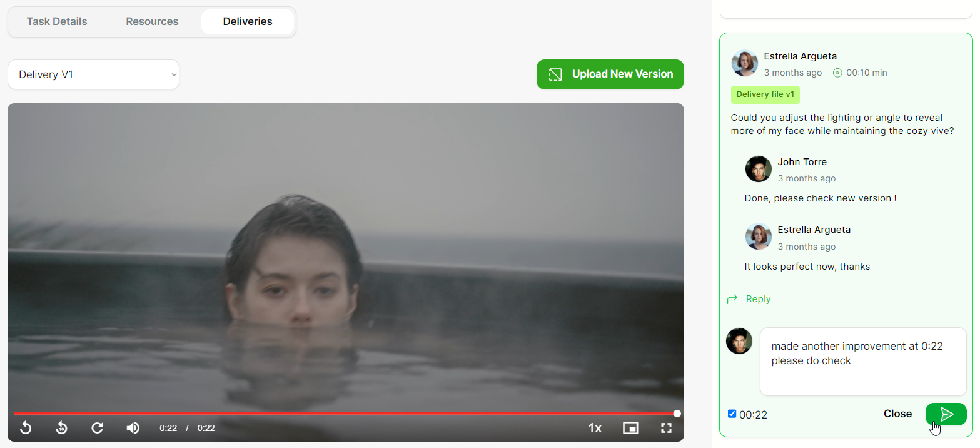Focus the comment text box
The image size is (980, 448).
point(863,362)
